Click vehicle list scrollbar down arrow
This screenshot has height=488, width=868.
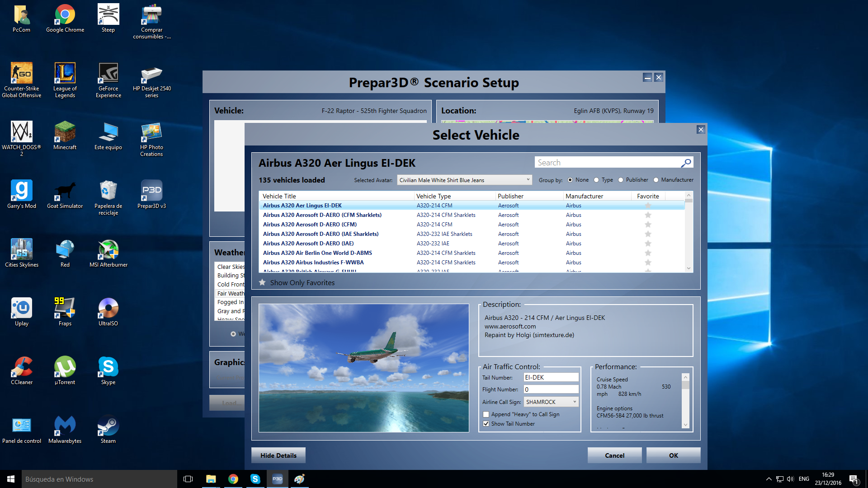pyautogui.click(x=689, y=268)
